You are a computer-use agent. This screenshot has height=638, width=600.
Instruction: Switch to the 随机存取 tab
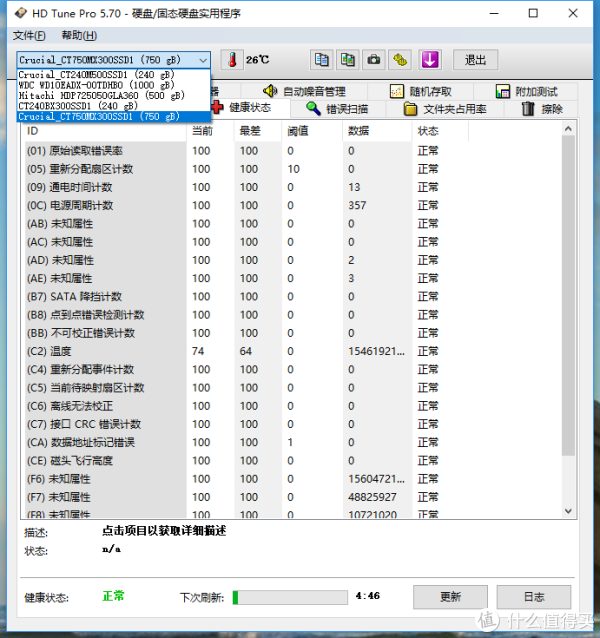coord(421,91)
